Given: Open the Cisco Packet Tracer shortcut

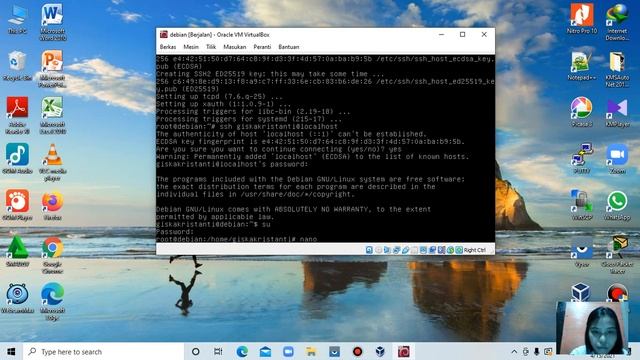Looking at the screenshot, I should [x=617, y=255].
